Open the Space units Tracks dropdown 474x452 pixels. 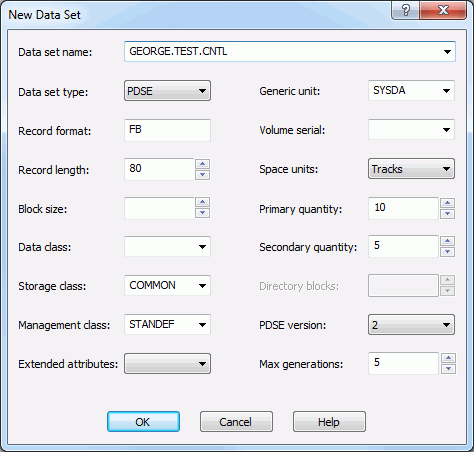(x=411, y=169)
